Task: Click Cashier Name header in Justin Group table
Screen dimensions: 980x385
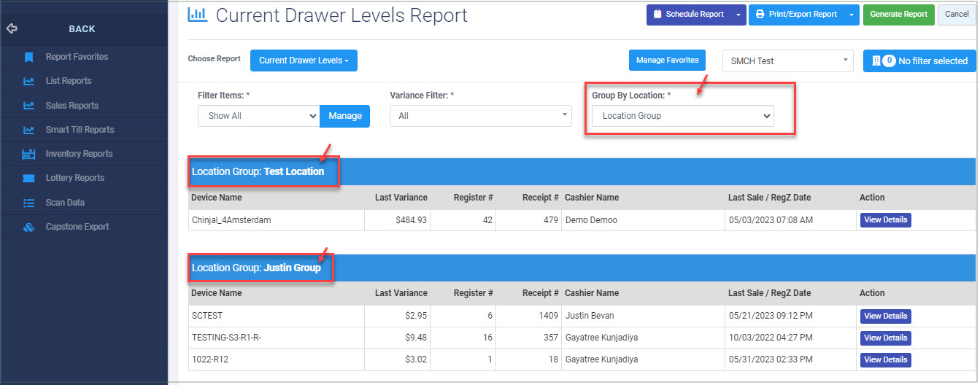Action: pyautogui.click(x=592, y=293)
